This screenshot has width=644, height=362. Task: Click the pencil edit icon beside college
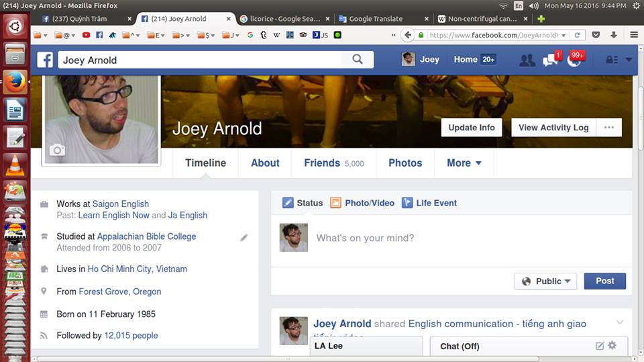point(244,237)
